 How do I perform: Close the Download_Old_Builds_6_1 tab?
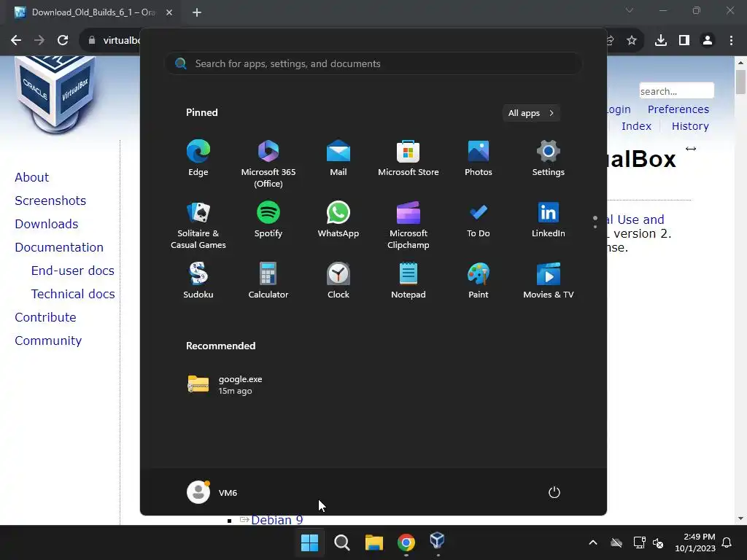[169, 12]
